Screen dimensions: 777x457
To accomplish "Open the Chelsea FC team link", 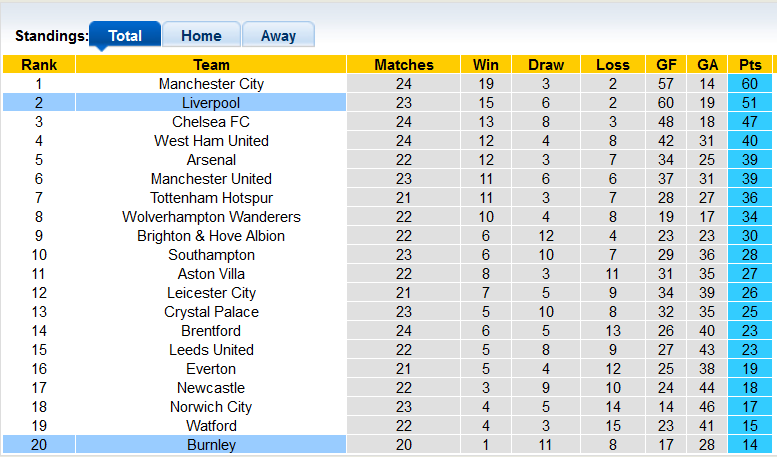I will (211, 121).
